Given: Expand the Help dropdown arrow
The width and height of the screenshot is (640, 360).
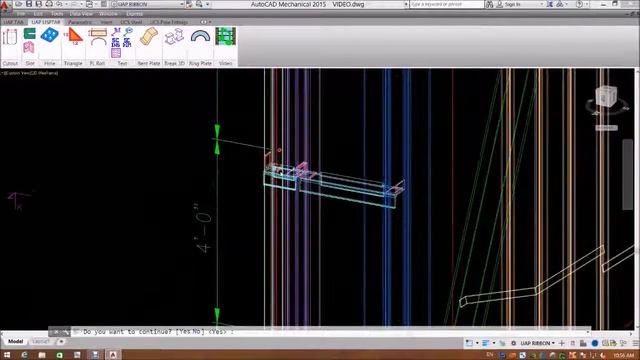Looking at the screenshot, I should click(x=586, y=4).
